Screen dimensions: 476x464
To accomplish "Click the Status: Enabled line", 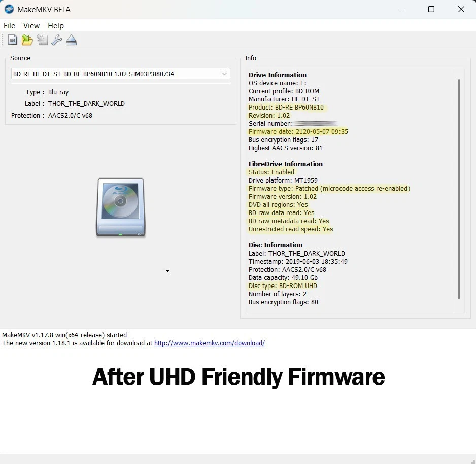I will (271, 172).
